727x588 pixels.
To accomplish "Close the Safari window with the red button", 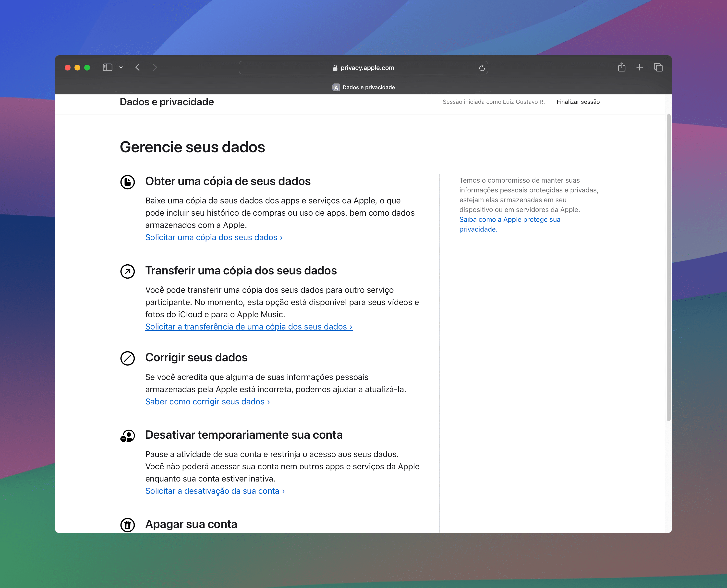I will point(67,67).
